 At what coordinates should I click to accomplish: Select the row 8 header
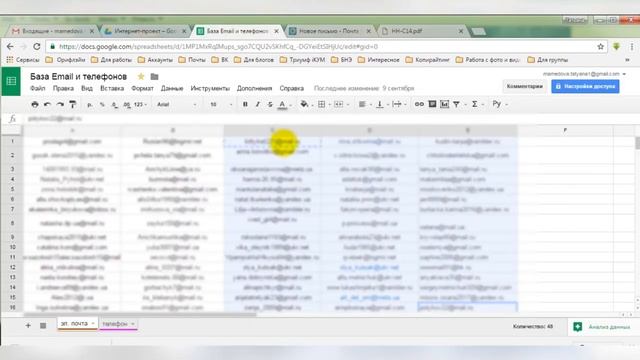(x=12, y=223)
